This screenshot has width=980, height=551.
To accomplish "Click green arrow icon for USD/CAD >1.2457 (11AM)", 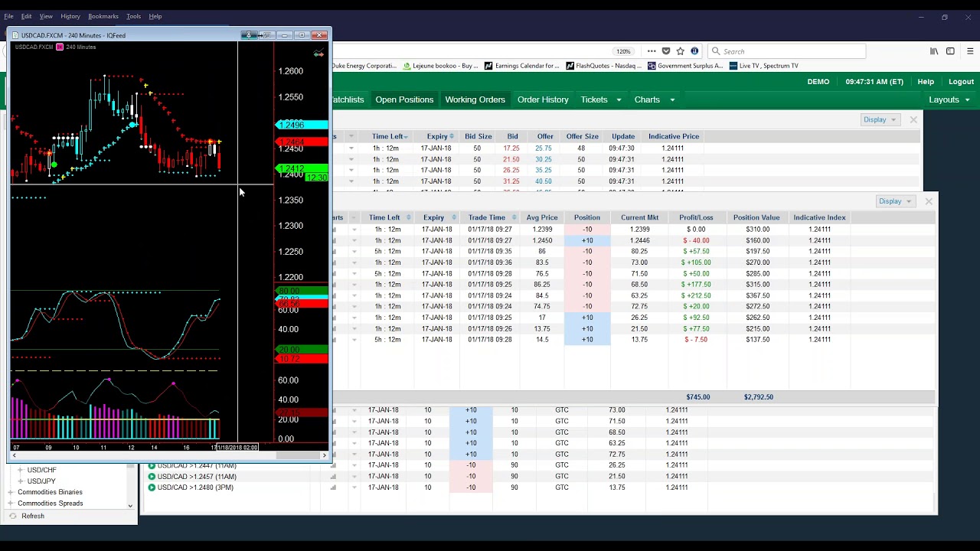I will [x=152, y=476].
